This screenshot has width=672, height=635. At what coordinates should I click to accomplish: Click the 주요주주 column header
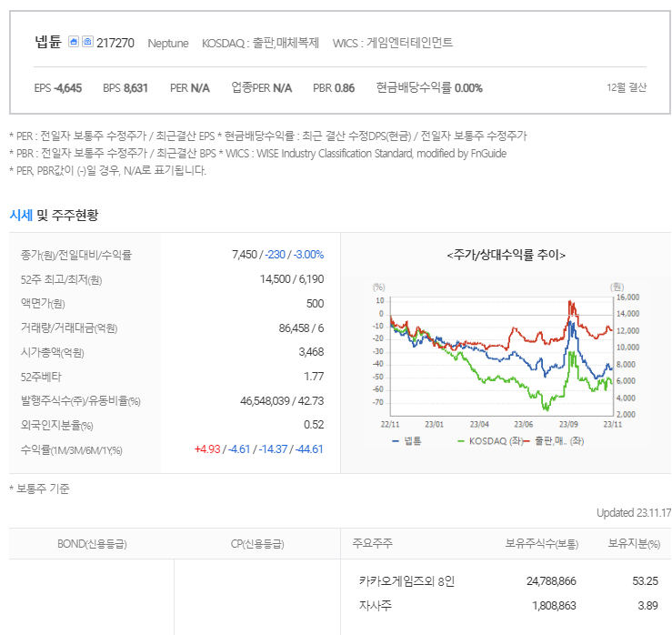point(372,543)
